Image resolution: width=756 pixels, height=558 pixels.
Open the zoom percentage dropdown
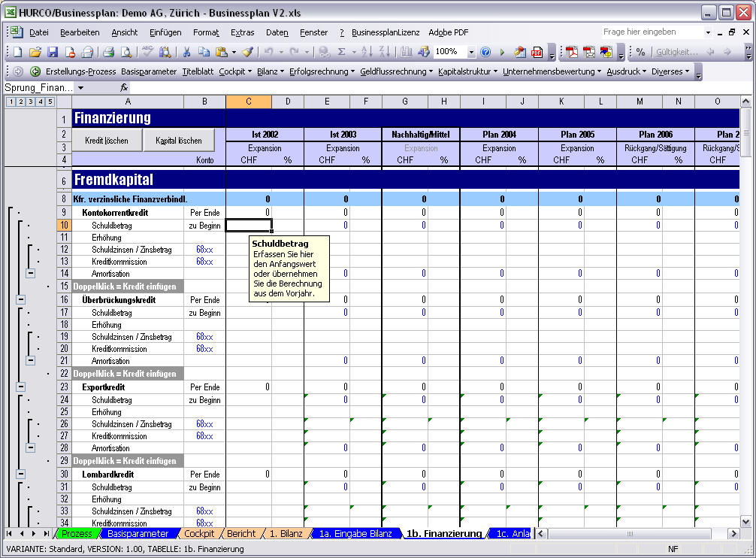(x=471, y=52)
